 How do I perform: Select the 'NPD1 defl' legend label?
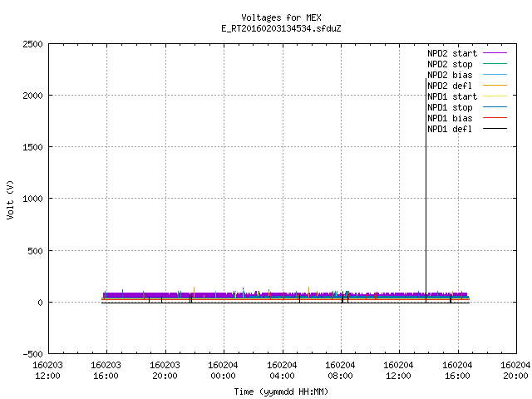[x=450, y=130]
